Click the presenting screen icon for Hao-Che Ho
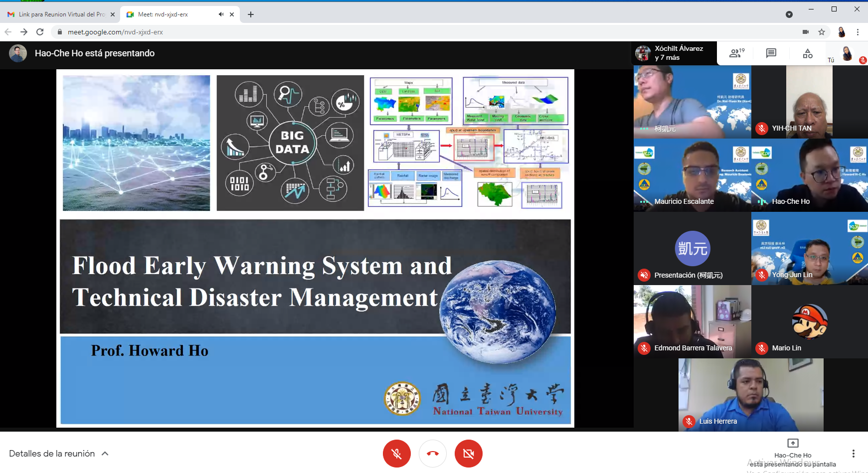 (x=793, y=443)
